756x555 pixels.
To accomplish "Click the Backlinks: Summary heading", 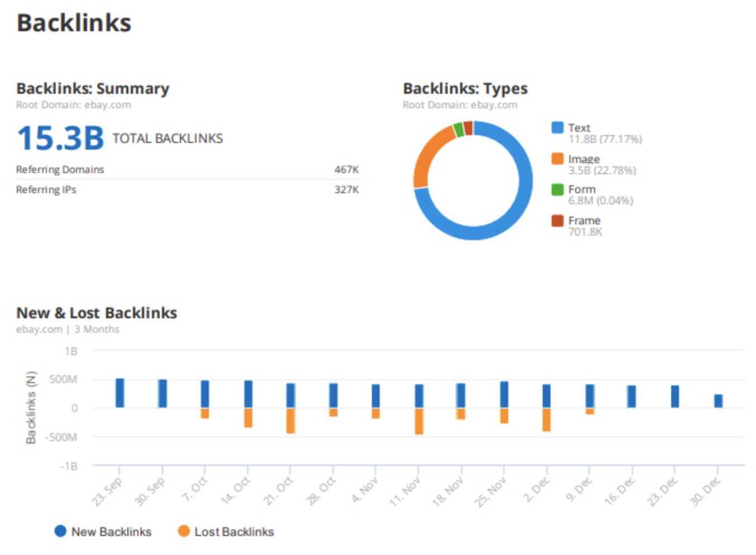I will 93,89.
